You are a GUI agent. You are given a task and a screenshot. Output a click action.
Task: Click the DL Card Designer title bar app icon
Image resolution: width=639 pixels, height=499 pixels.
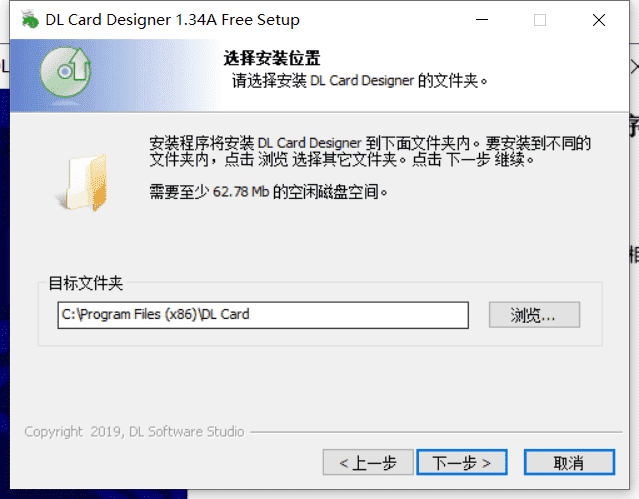pos(29,20)
